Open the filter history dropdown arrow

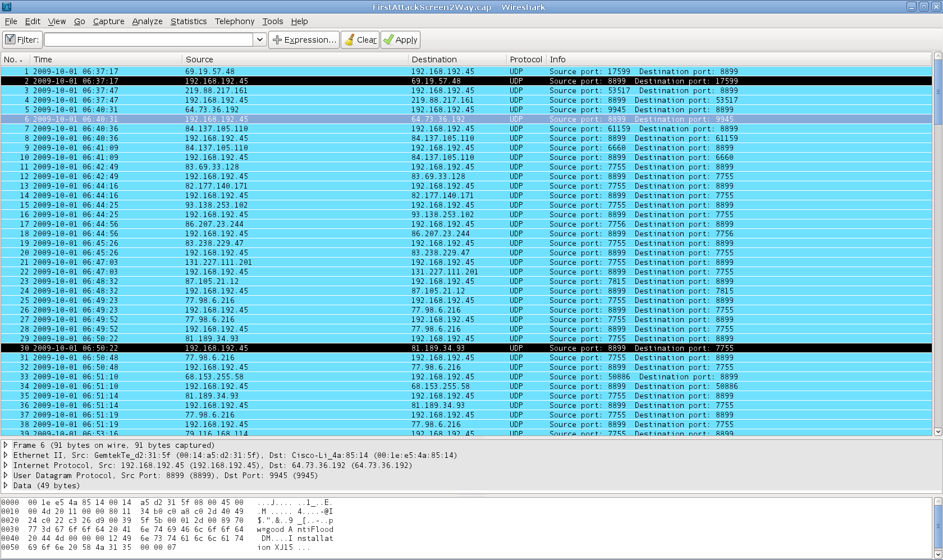click(x=259, y=40)
